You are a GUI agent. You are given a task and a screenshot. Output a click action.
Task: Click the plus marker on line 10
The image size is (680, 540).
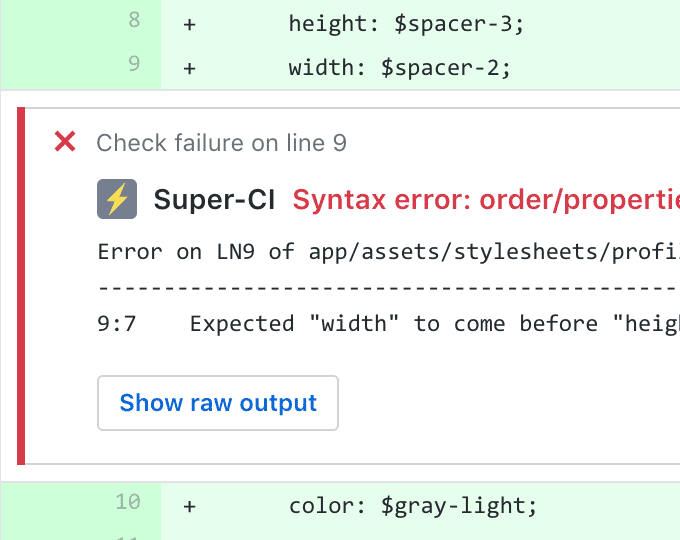coord(188,507)
